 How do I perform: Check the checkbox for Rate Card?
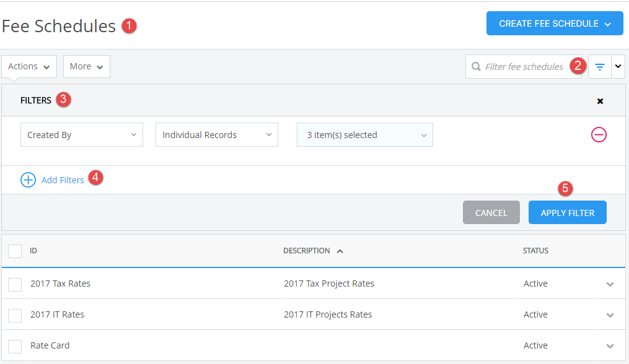pyautogui.click(x=15, y=345)
